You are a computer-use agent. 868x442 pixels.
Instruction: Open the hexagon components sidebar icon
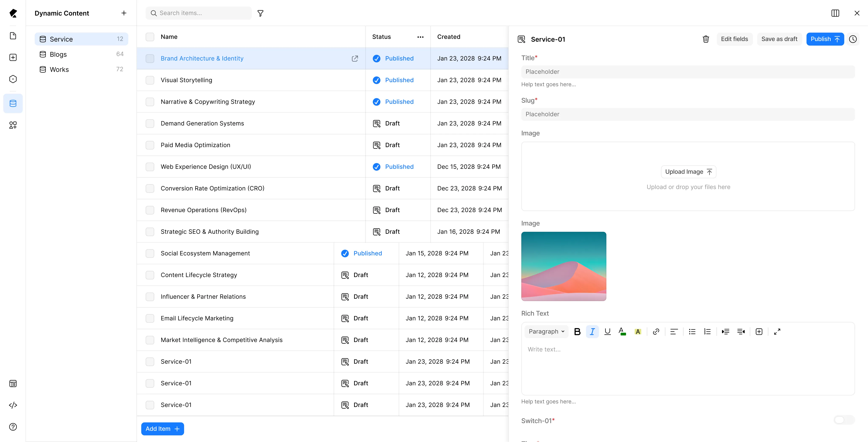(13, 79)
